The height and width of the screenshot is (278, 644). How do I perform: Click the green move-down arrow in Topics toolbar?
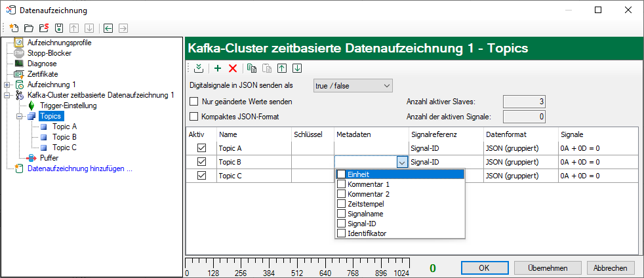(x=297, y=68)
